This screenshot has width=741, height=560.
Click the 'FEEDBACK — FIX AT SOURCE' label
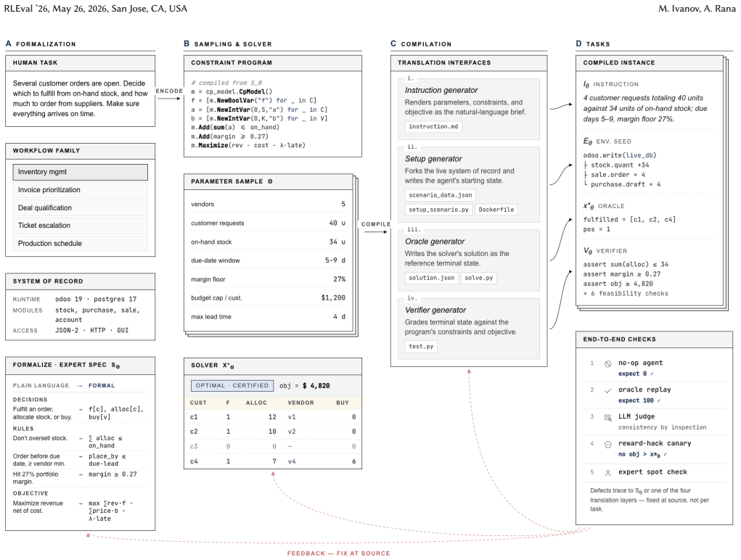pos(338,553)
